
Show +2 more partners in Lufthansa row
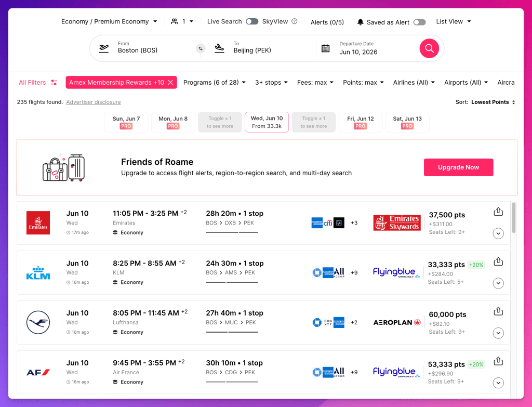354,322
